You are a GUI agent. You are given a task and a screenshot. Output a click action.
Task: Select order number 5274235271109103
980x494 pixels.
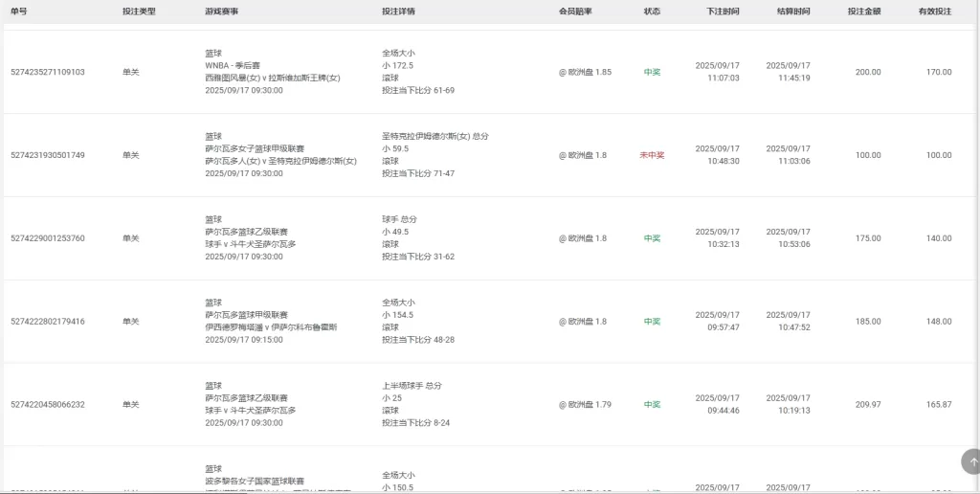point(48,72)
